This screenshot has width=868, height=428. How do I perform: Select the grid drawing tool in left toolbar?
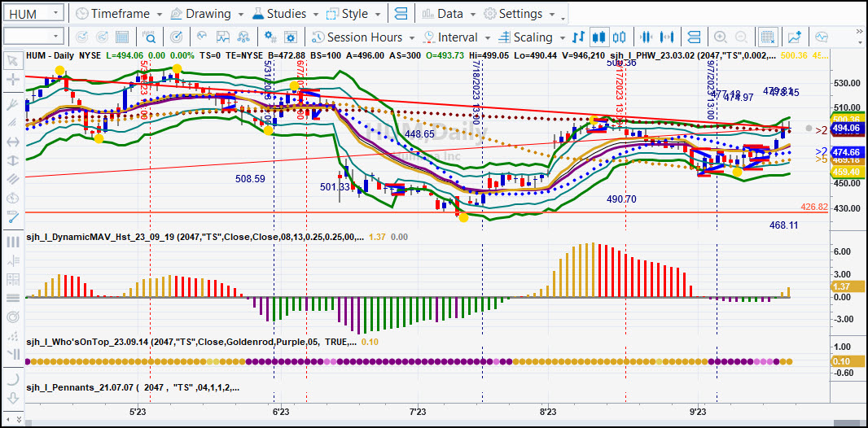[12, 279]
